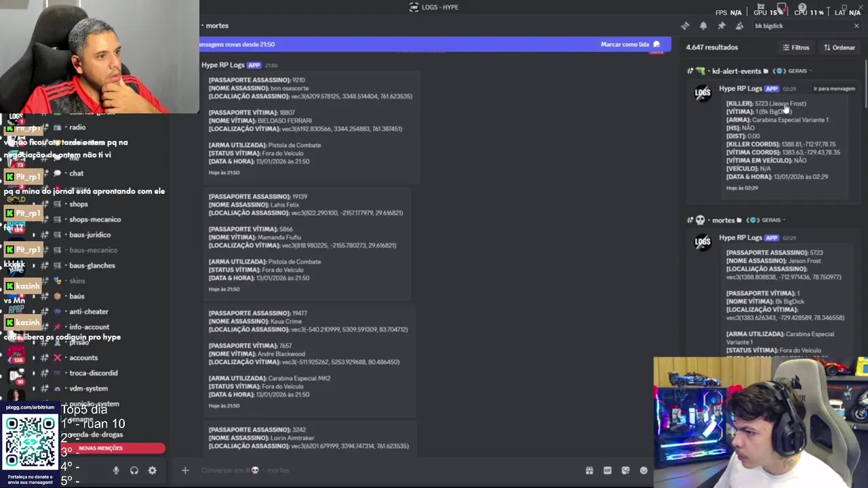This screenshot has width=868, height=488.
Task: Toggle the headphones deafen icon
Action: pos(134,470)
